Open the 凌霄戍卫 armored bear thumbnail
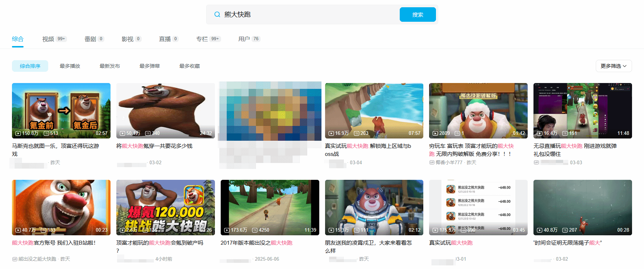The height and width of the screenshot is (269, 644). pyautogui.click(x=374, y=207)
